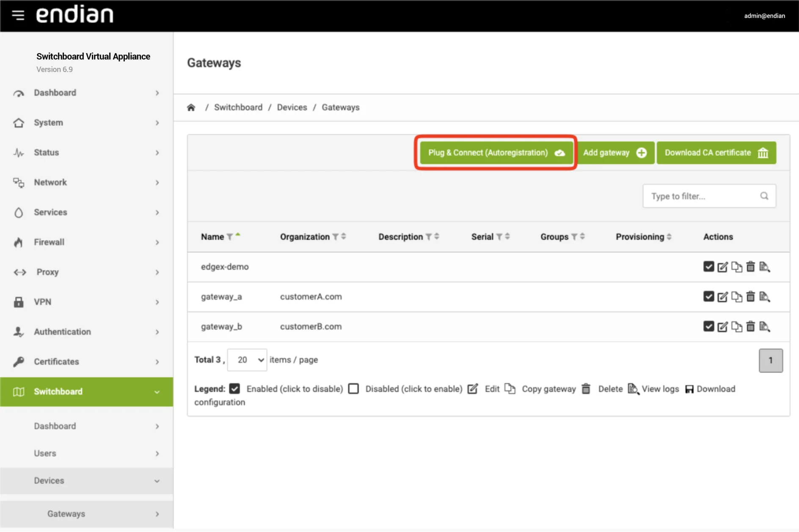This screenshot has width=799, height=532.
Task: Open the VPN menu item
Action: 86,302
